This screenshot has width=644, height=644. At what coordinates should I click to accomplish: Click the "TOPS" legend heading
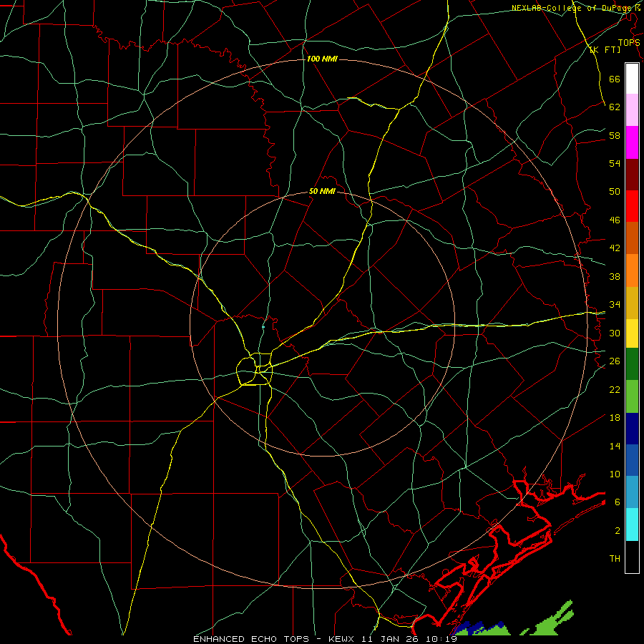[x=629, y=42]
